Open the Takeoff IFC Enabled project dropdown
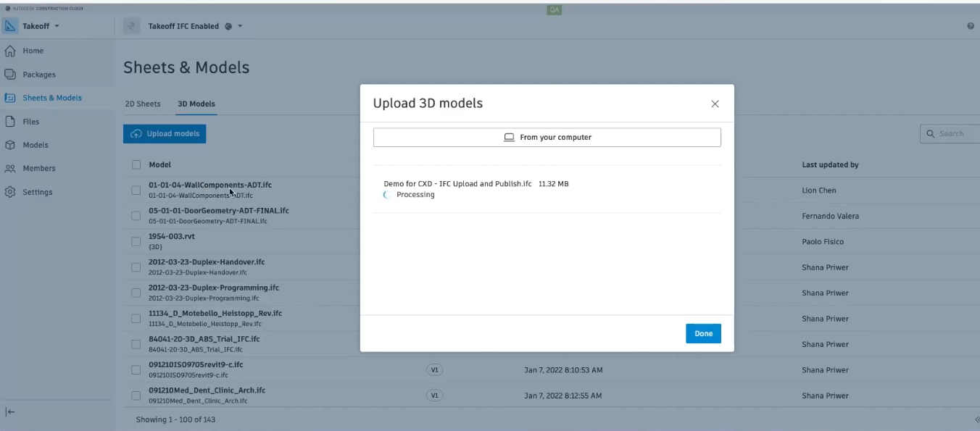 (240, 26)
